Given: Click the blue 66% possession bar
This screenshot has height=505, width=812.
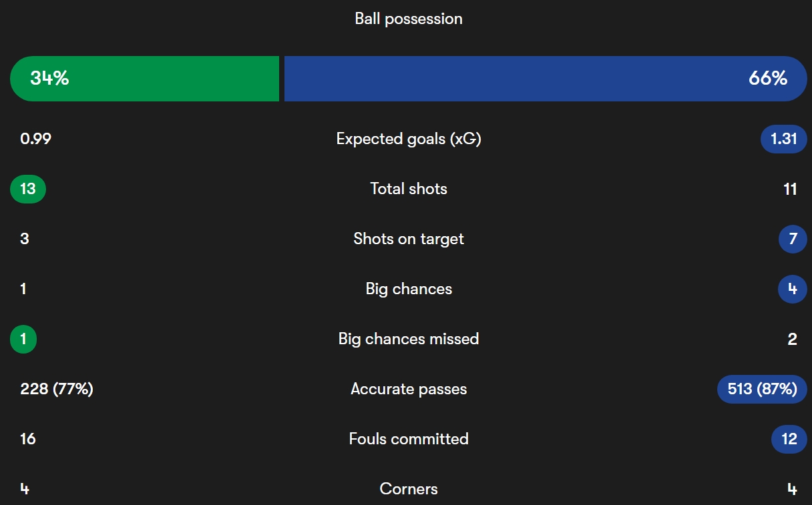Looking at the screenshot, I should click(x=546, y=79).
